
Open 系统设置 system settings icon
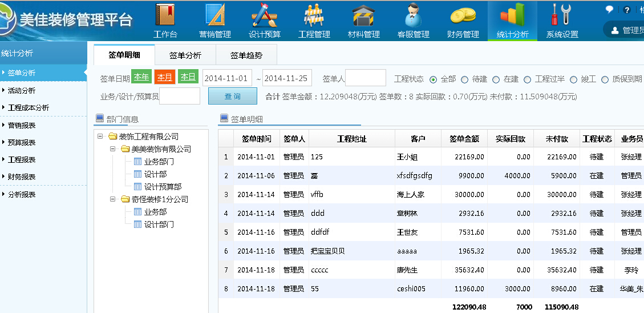point(562,21)
